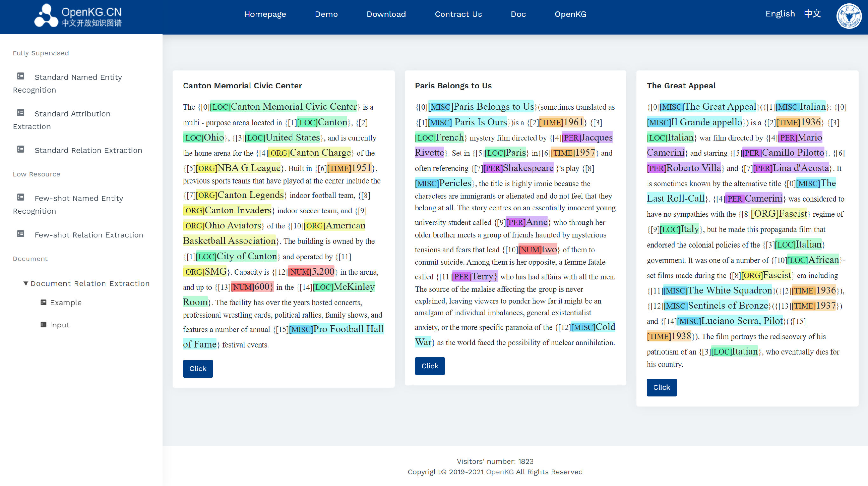Screen dimensions: 868x486
Task: Click the university seal icon
Action: 849,16
